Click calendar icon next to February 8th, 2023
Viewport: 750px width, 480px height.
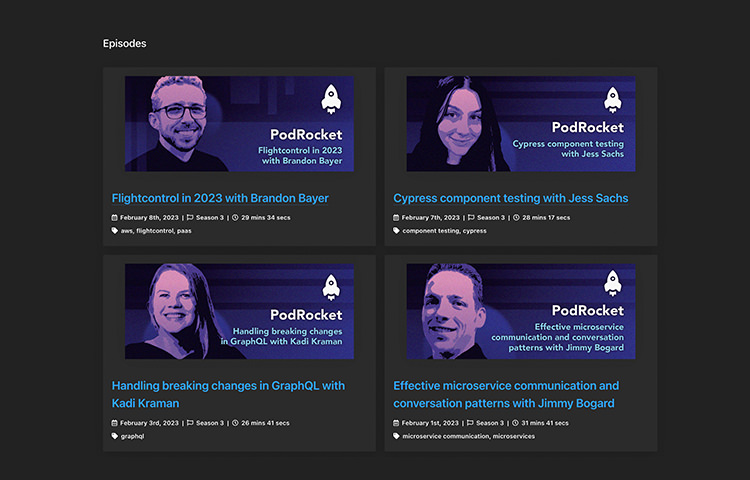click(x=114, y=218)
